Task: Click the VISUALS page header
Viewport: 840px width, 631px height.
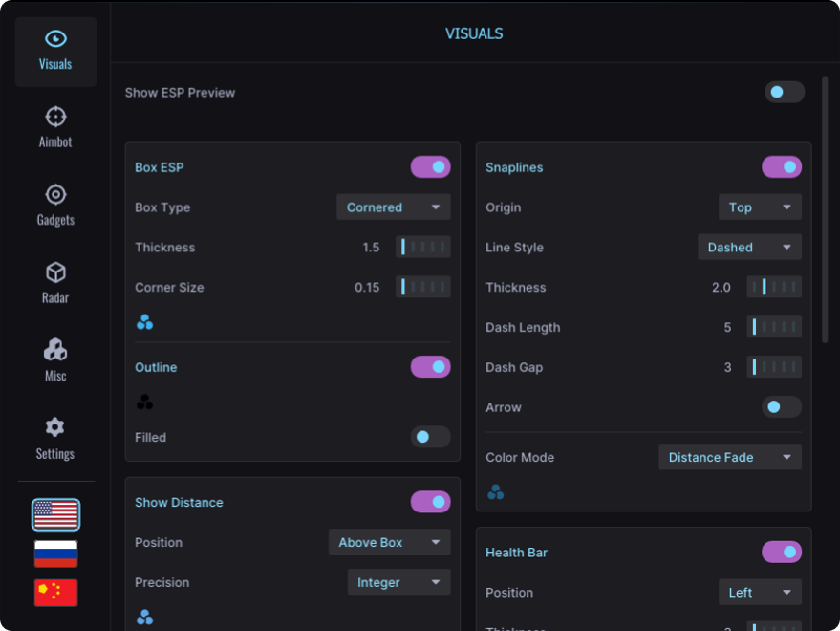Action: [x=474, y=33]
